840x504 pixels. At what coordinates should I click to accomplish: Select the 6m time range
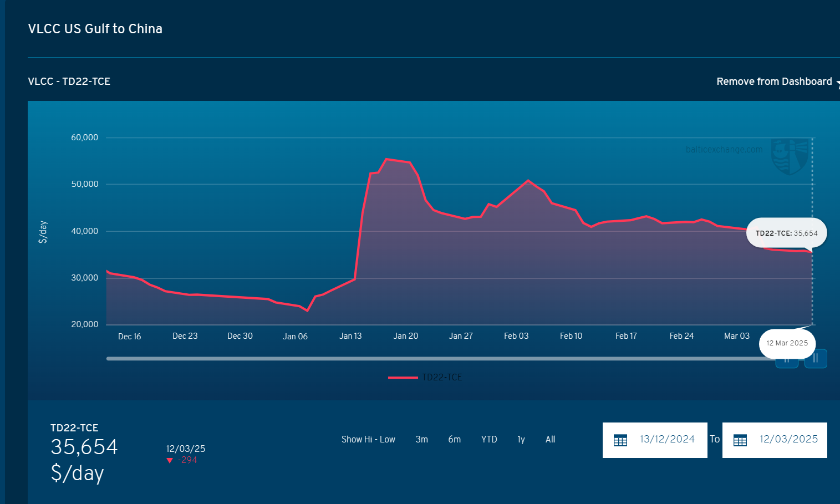pos(455,439)
